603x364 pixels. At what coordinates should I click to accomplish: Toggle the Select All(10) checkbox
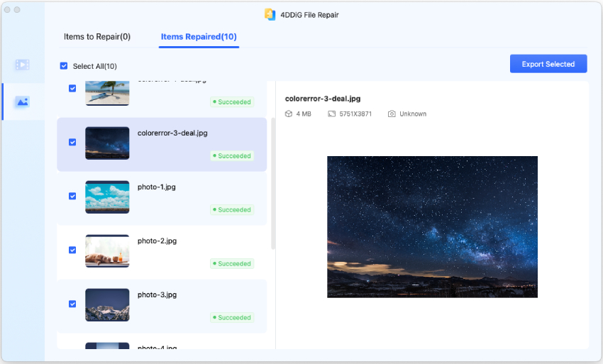point(64,66)
